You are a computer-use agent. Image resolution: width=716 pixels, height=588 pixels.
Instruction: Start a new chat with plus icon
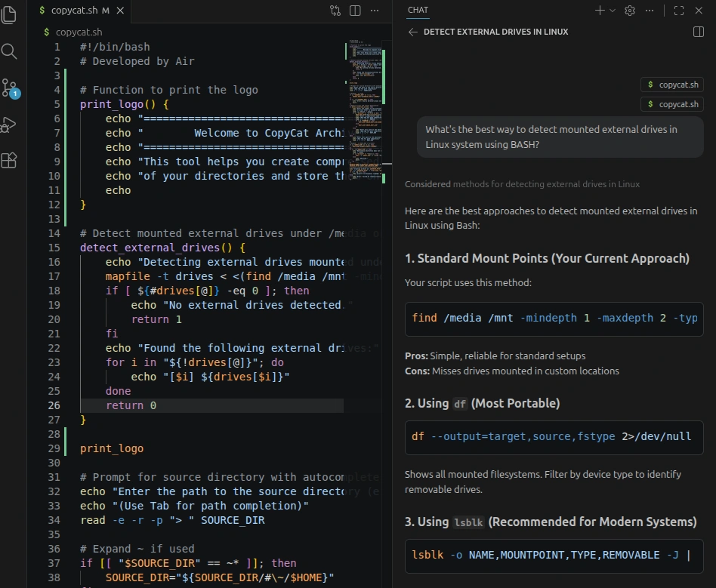(x=600, y=11)
